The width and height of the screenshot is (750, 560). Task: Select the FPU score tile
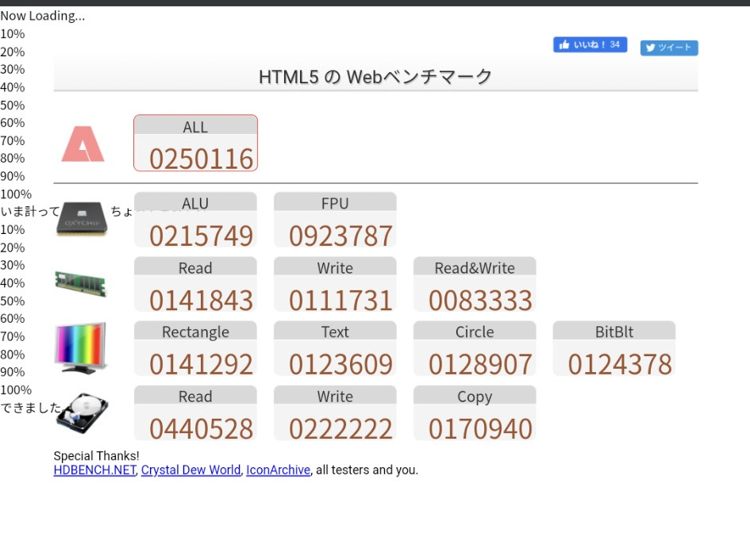pyautogui.click(x=335, y=220)
